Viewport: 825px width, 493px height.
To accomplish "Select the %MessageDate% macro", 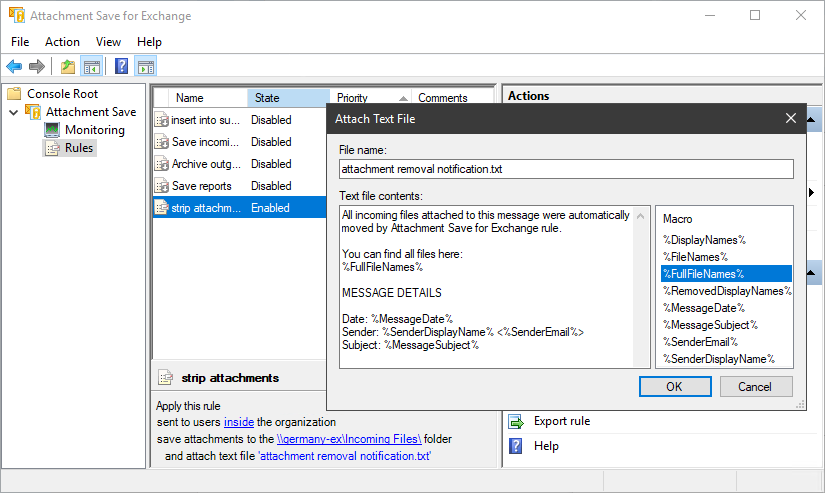I will 703,308.
